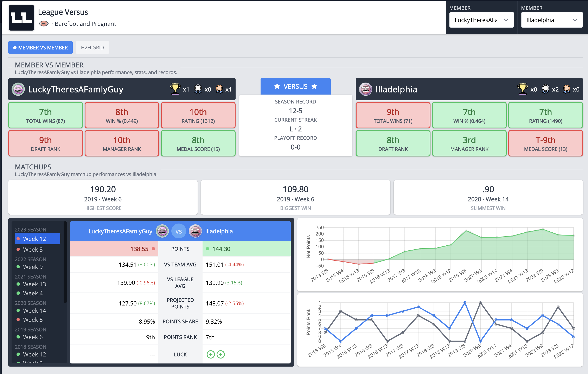Click LuckyTheresAFamlyGuy's bronze medal icon

click(x=219, y=89)
